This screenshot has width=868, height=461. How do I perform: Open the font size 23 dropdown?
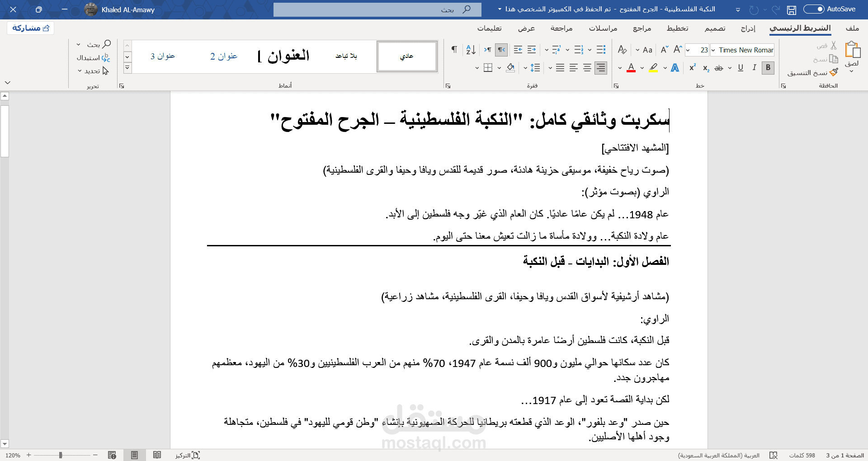[x=688, y=50]
